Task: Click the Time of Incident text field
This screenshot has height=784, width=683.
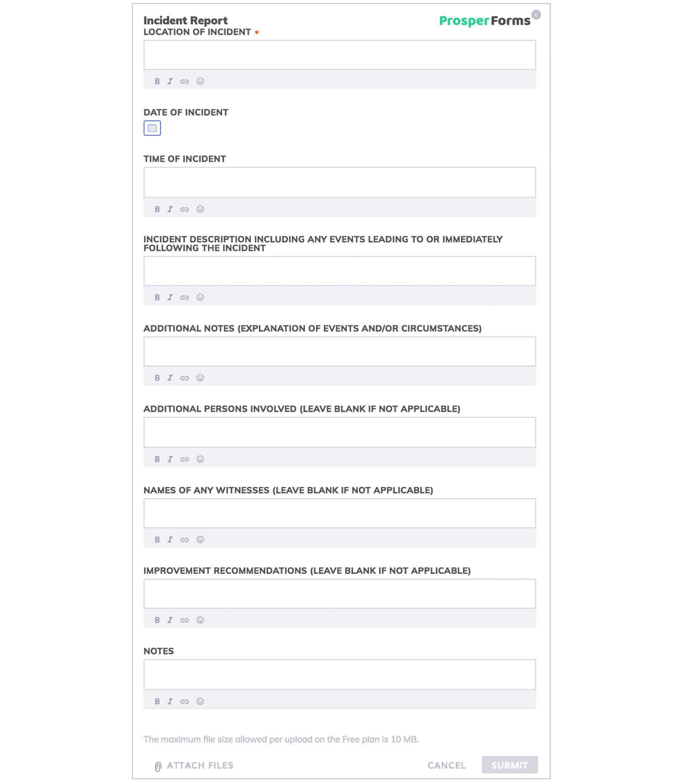Action: coord(340,181)
